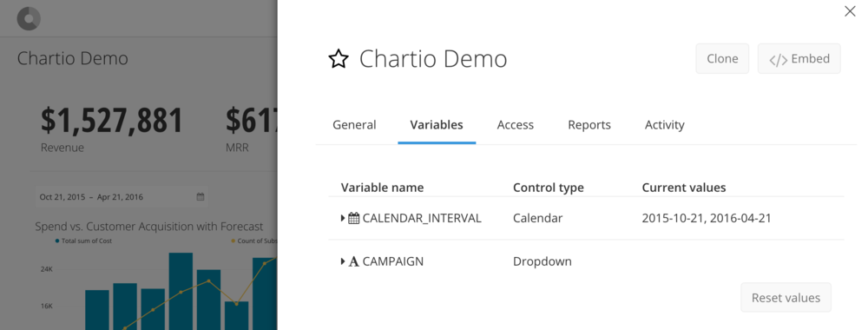Click the Revenue label
Screen dimensions: 868x330
coord(62,148)
